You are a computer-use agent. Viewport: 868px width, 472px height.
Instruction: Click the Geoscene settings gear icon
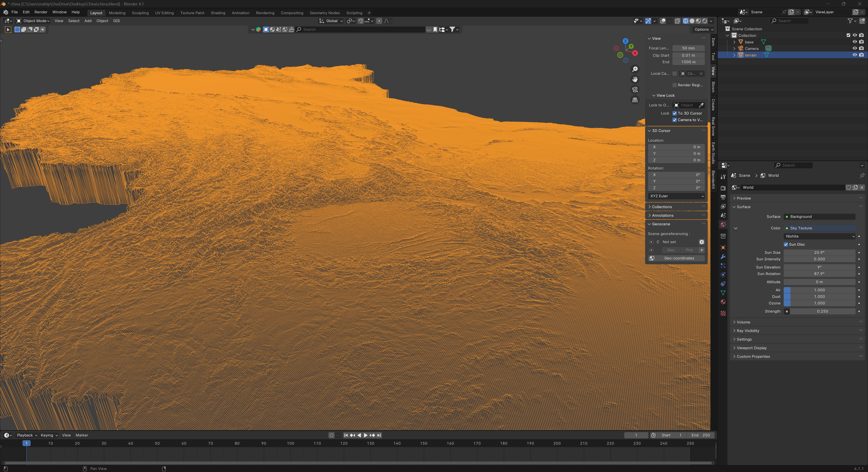(702, 242)
